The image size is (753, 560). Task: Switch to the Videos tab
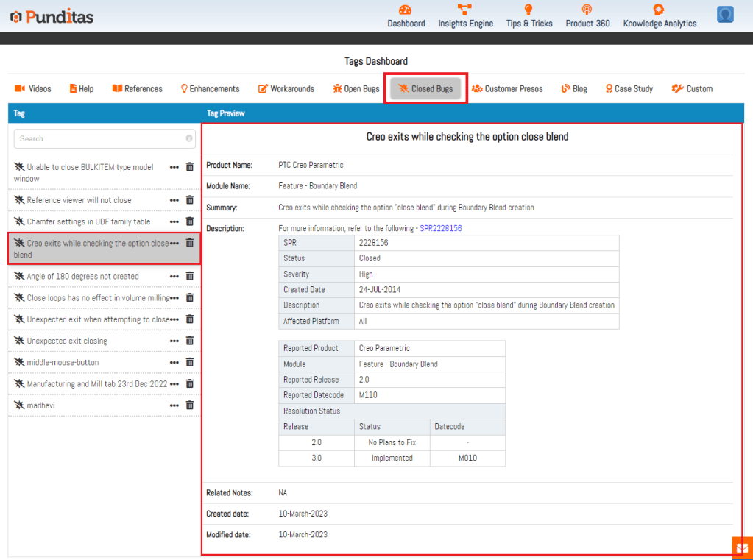click(33, 89)
